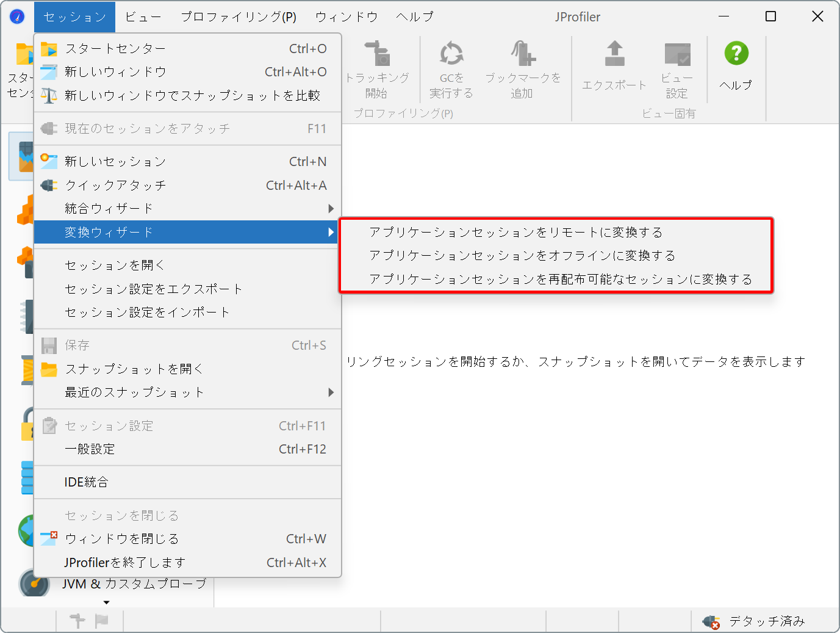Viewport: 840px width, 633px height.
Task: Click the デタッチ済み status text
Action: tap(767, 621)
